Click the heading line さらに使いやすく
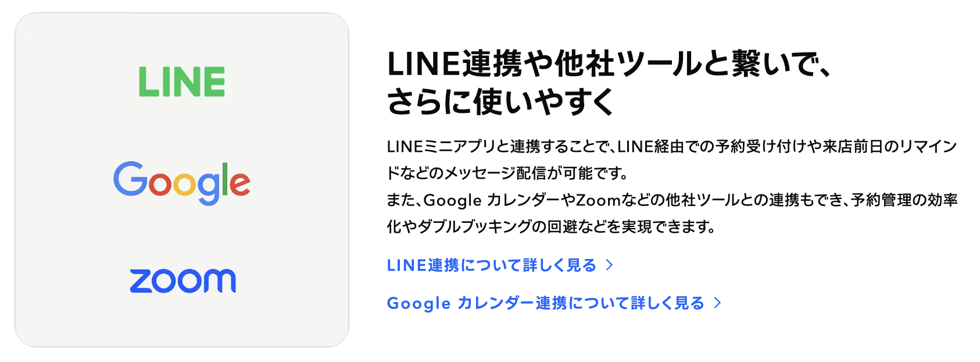This screenshot has height=362, width=980. pyautogui.click(x=501, y=102)
